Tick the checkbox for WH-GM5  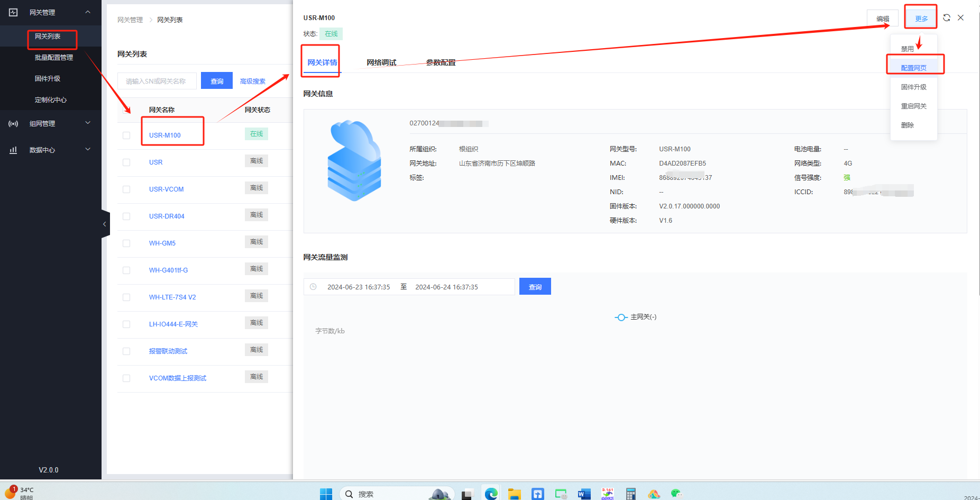tap(126, 243)
